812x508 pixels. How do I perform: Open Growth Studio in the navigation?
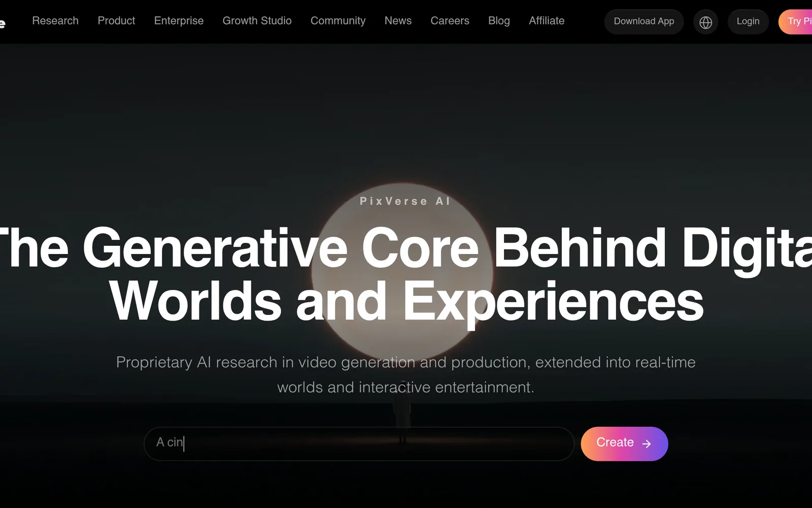257,21
